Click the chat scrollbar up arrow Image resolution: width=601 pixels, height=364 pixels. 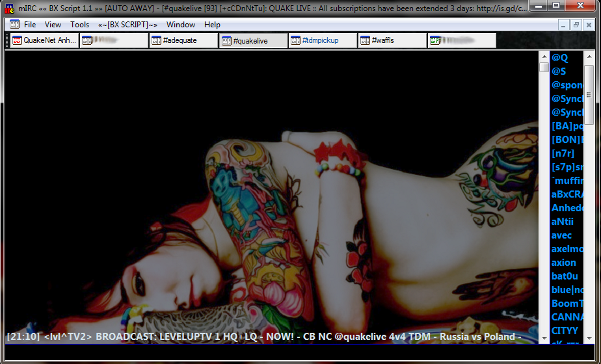[x=544, y=57]
